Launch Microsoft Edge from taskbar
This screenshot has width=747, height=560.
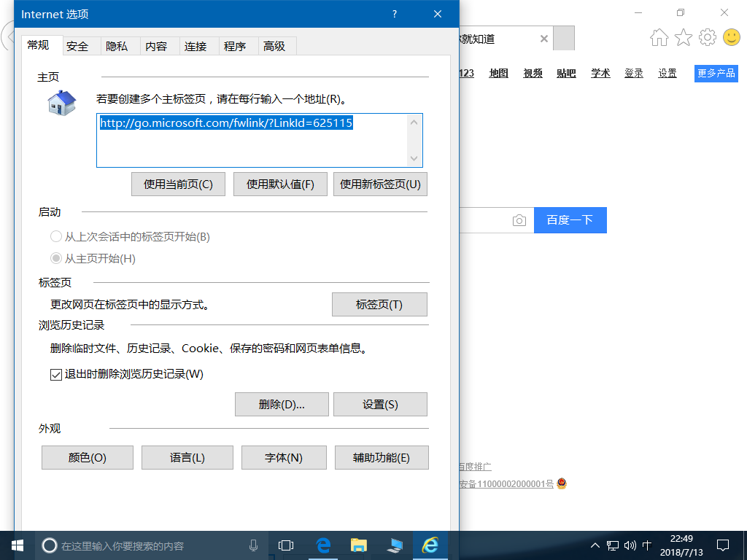tap(323, 545)
